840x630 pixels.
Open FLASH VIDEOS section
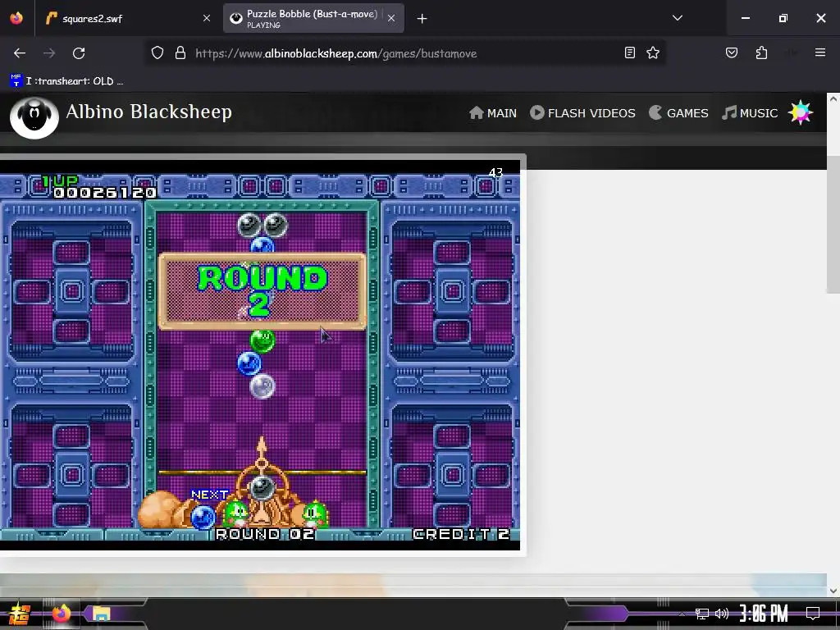(x=582, y=113)
